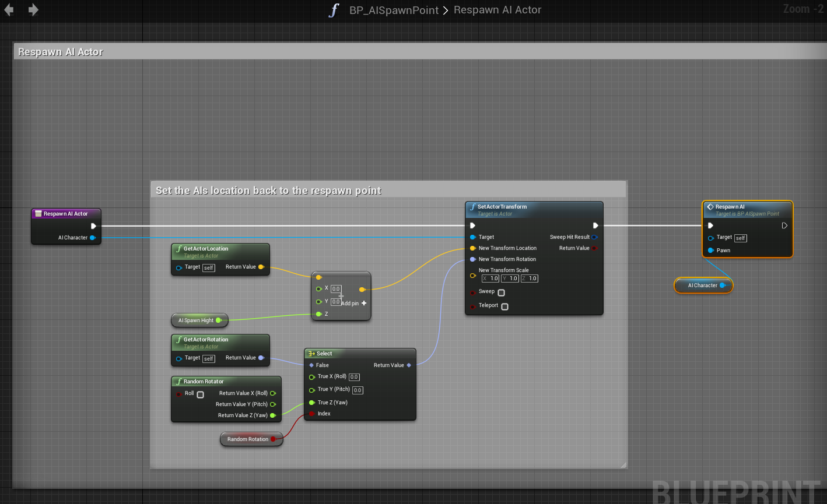Image resolution: width=827 pixels, height=504 pixels.
Task: Click the comment box resize handle corner
Action: pyautogui.click(x=623, y=464)
